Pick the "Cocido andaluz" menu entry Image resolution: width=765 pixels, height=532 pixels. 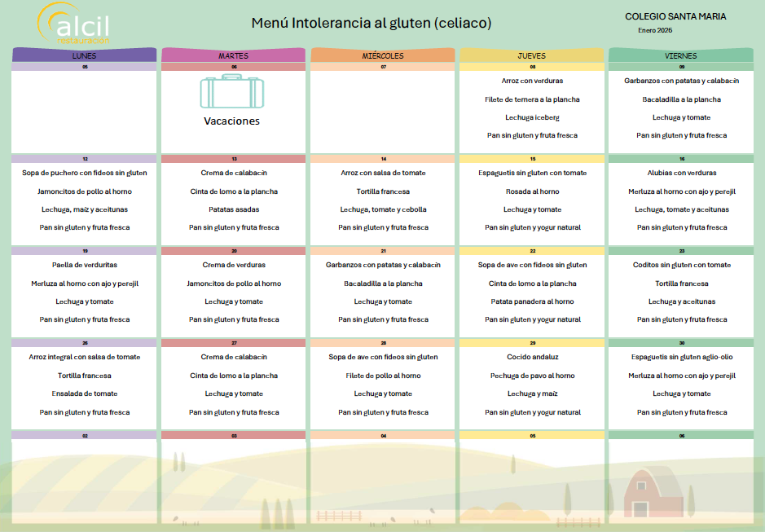click(x=532, y=357)
